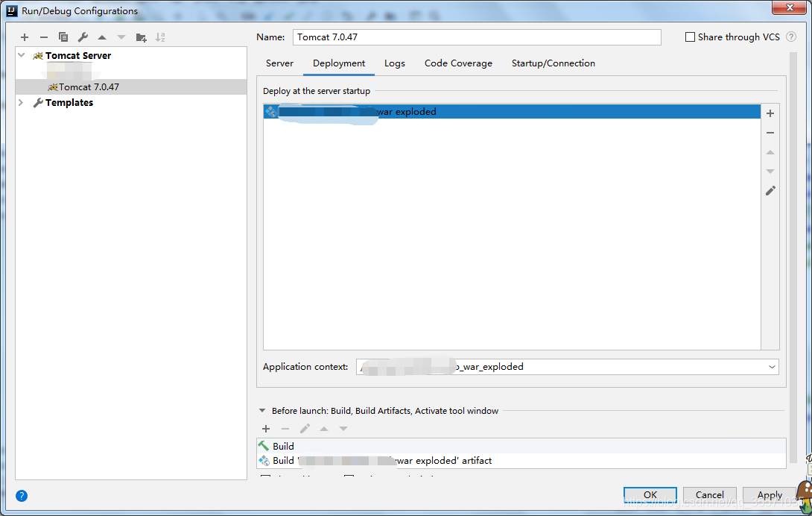Click the right panel vertical scrollbar
The width and height of the screenshot is (812, 516).
793,259
